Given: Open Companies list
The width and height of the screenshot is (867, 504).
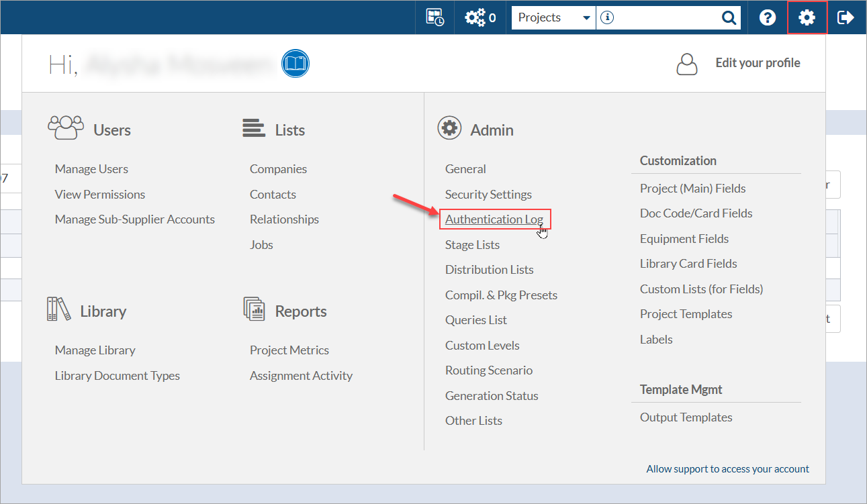Looking at the screenshot, I should tap(278, 169).
